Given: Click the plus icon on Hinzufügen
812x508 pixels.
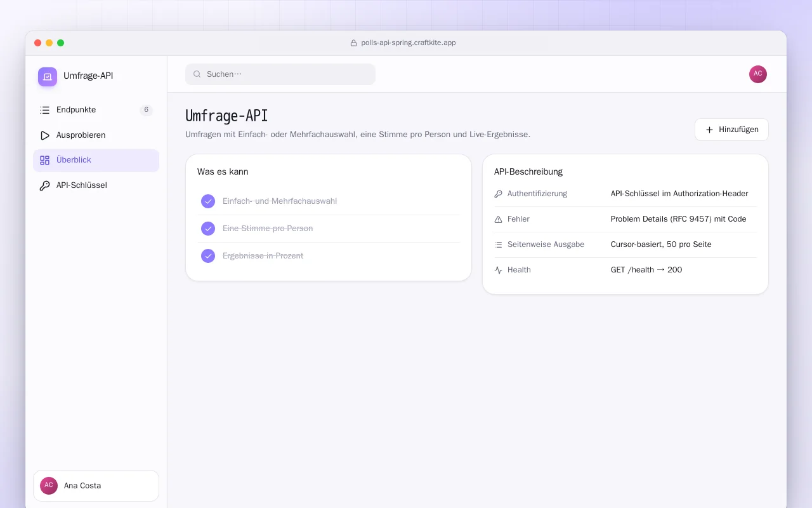Looking at the screenshot, I should click(x=710, y=130).
